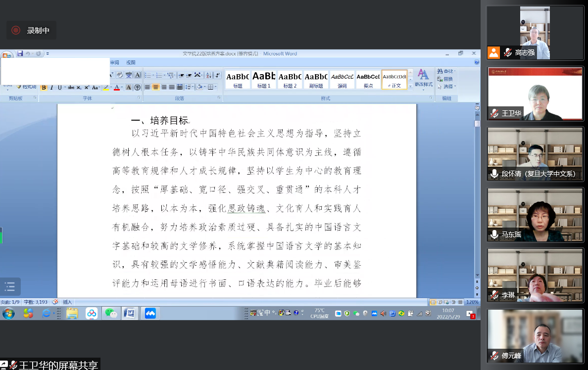588x370 pixels.
Task: Toggle Italic formatting in the Font group
Action: (51, 88)
